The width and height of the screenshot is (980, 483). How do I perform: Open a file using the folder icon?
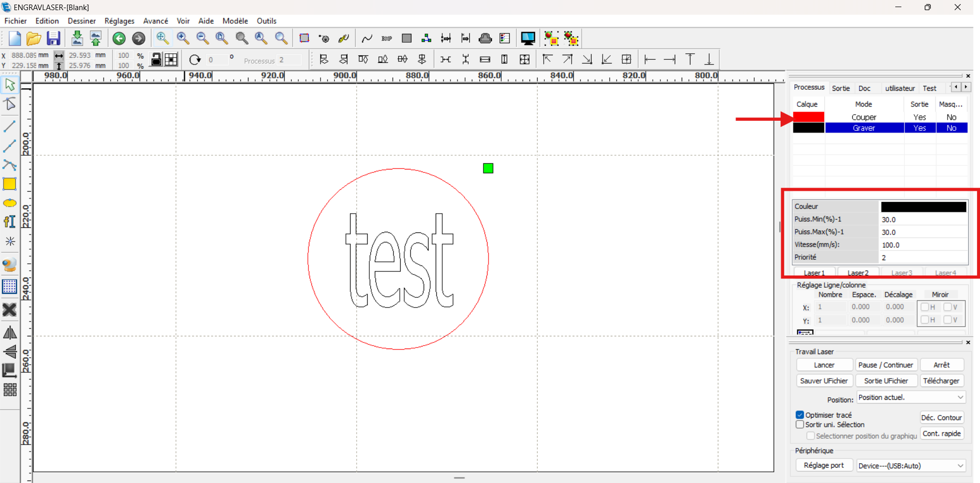point(33,39)
